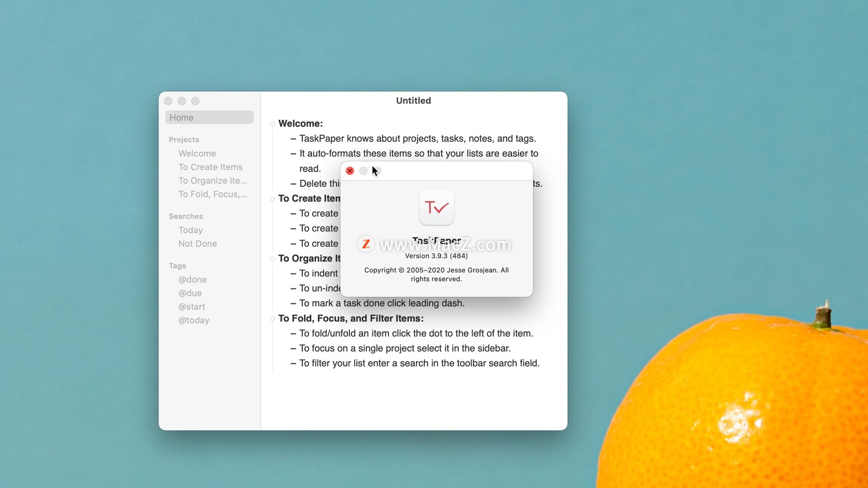Click the dash before 'To un-indent' task
868x488 pixels.
(293, 288)
